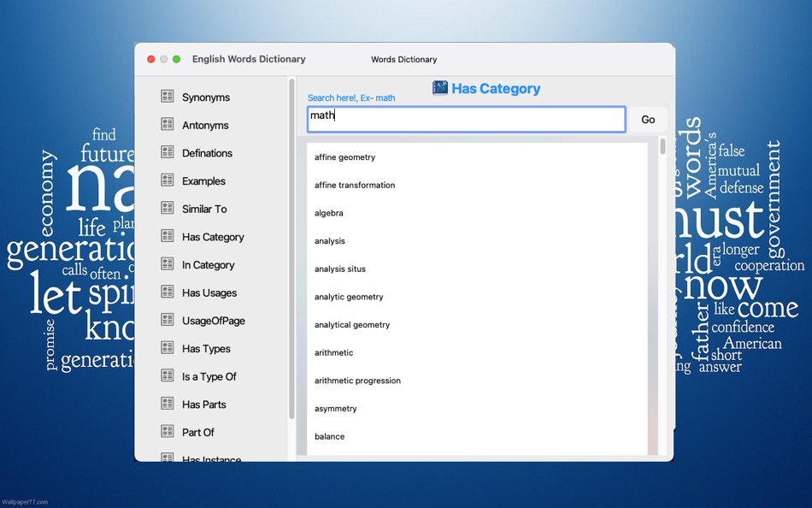The image size is (812, 508).
Task: Select result 'analytic geometry'
Action: (x=349, y=297)
